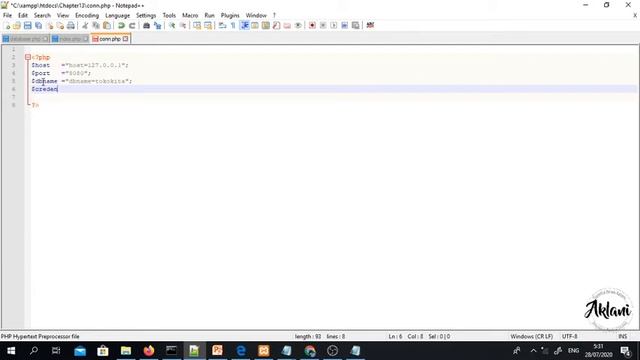Viewport: 640px width, 360px height.
Task: Toggle word wrap in toolbar
Action: (222, 26)
